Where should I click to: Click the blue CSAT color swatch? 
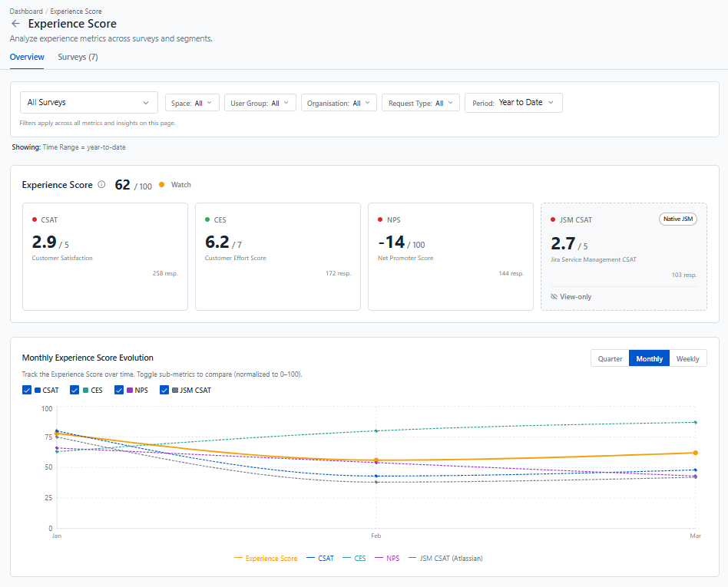[x=38, y=391]
